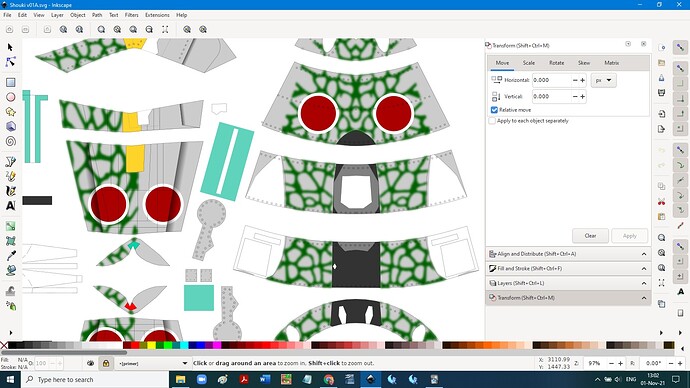Viewport: 690px width, 388px height.
Task: Click the Clear button
Action: (590, 236)
